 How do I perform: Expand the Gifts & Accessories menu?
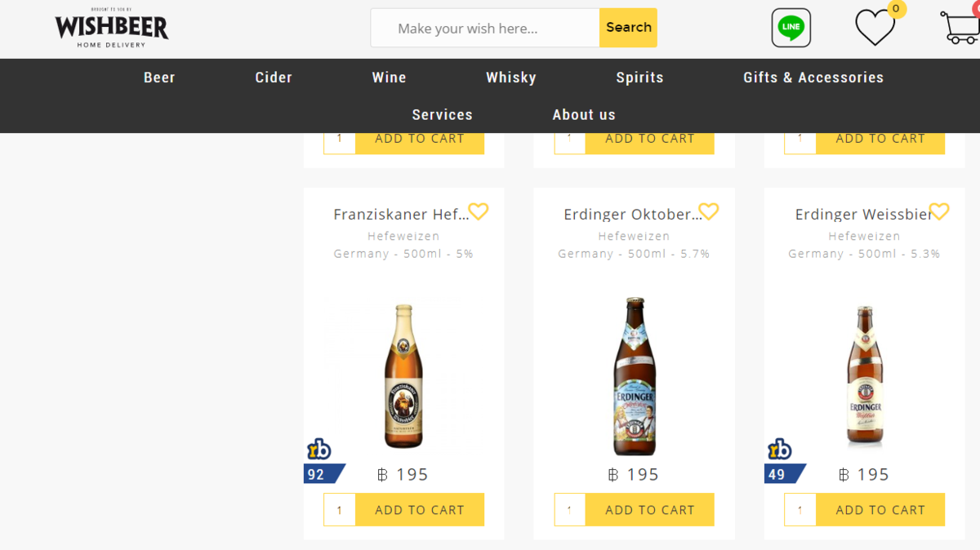pos(813,78)
